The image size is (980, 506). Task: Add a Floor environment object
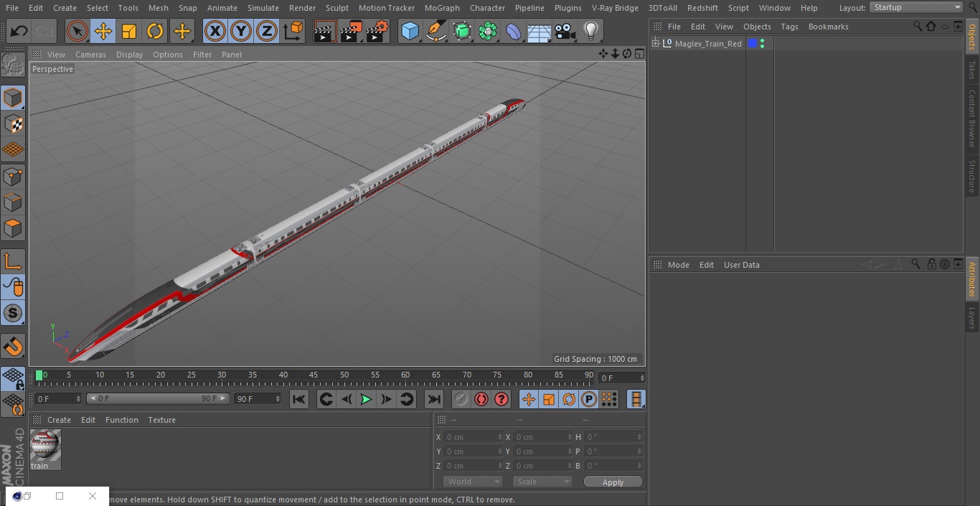(x=540, y=31)
